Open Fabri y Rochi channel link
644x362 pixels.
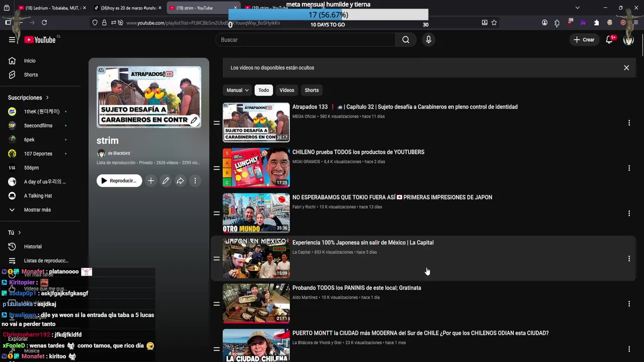point(305,207)
